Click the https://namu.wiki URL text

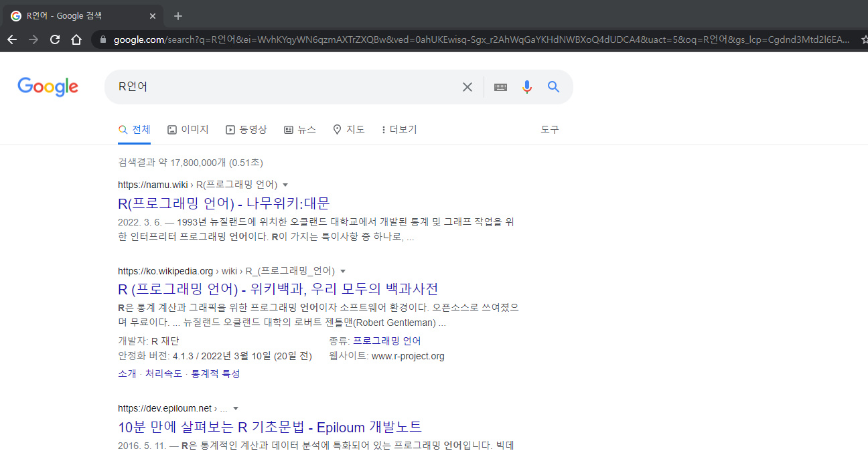click(153, 185)
